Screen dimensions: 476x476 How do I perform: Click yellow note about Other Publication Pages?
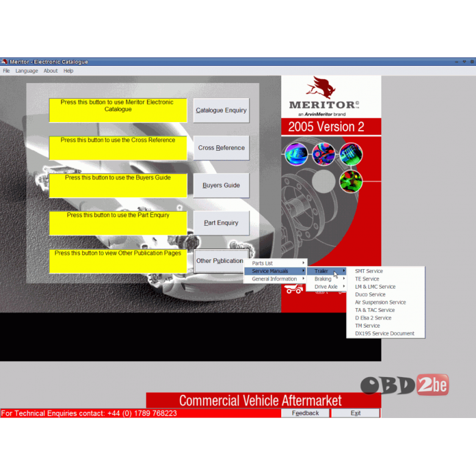coord(118,261)
